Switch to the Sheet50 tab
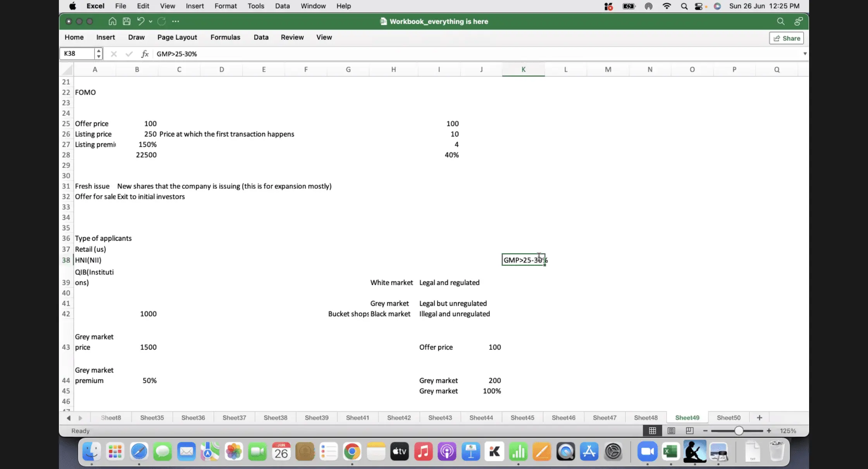This screenshot has height=469, width=868. click(x=728, y=417)
